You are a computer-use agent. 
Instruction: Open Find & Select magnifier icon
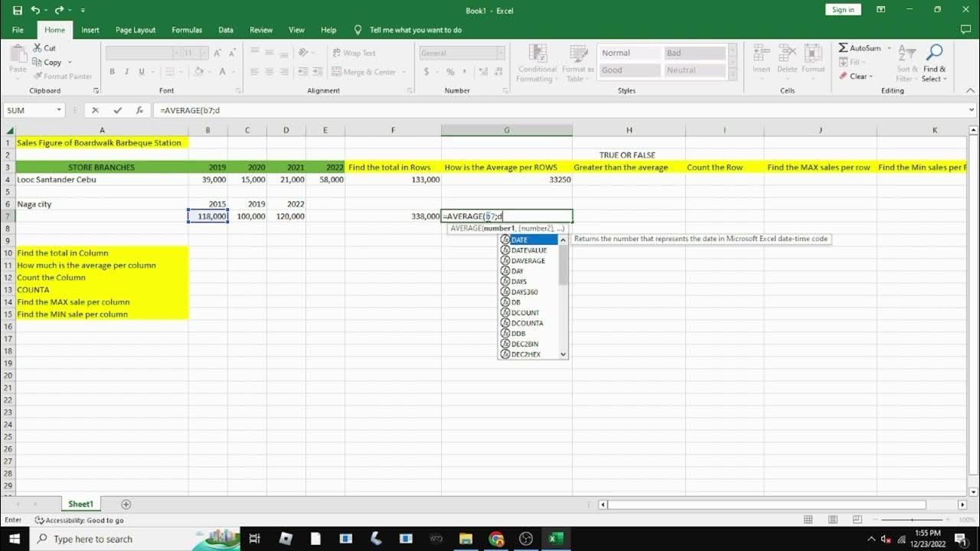tap(934, 53)
